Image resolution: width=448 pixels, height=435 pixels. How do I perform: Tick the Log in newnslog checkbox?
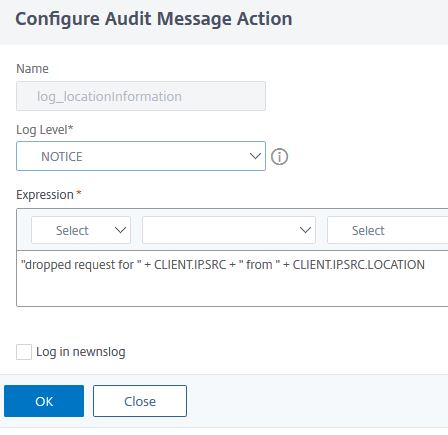tap(24, 352)
